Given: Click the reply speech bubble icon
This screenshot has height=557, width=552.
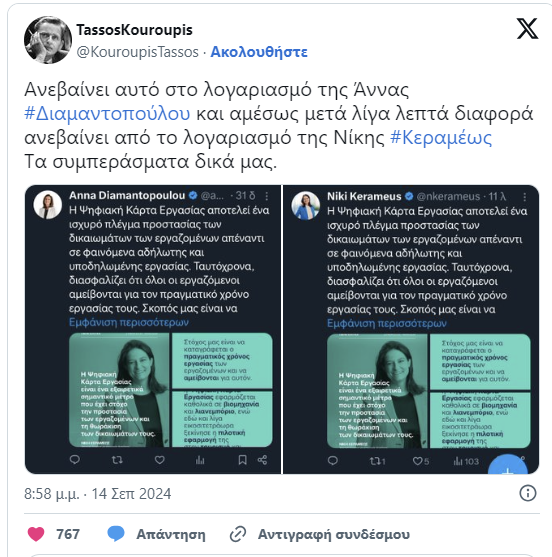Looking at the screenshot, I should [x=116, y=534].
